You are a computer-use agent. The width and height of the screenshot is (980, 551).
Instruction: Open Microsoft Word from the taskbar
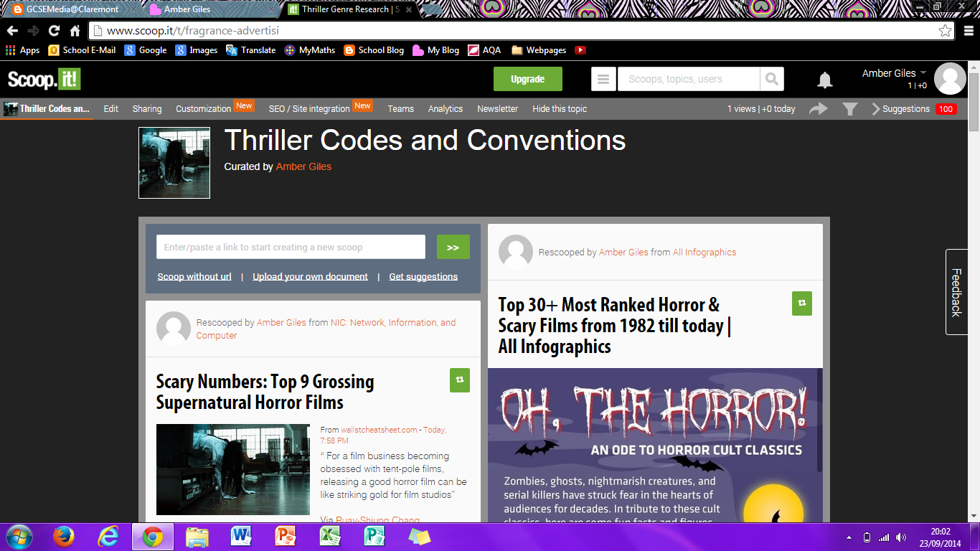click(x=241, y=537)
